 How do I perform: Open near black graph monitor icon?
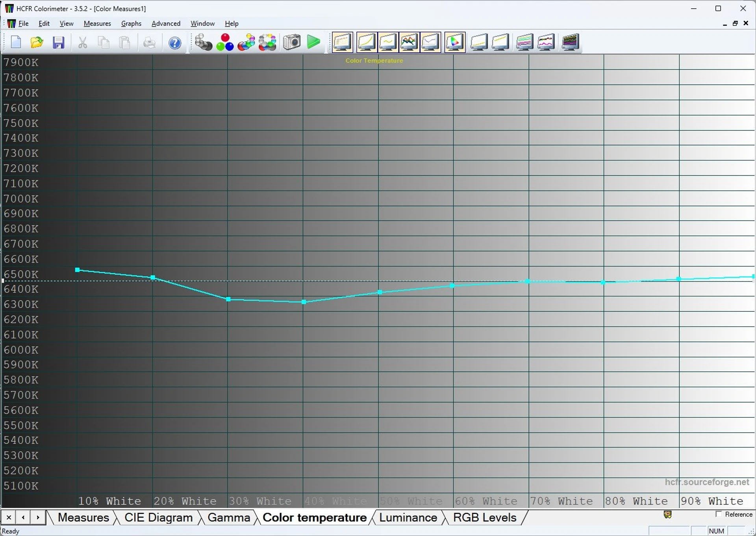pos(479,42)
